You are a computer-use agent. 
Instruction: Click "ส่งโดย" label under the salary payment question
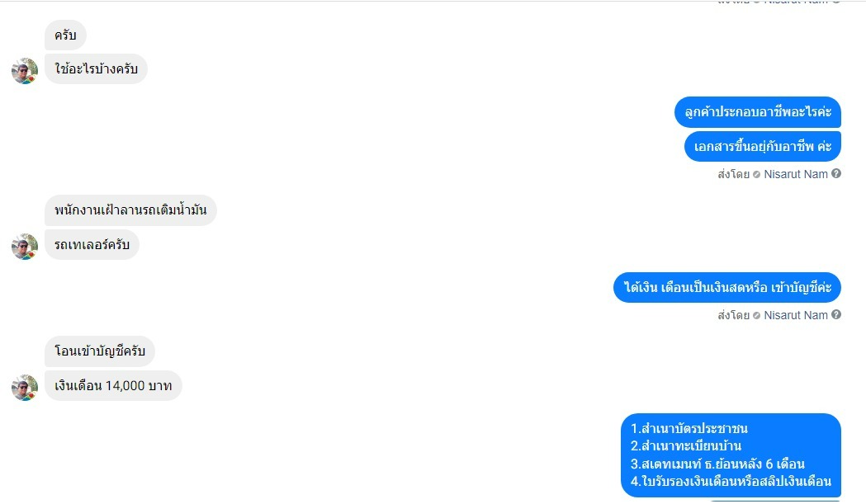[733, 315]
